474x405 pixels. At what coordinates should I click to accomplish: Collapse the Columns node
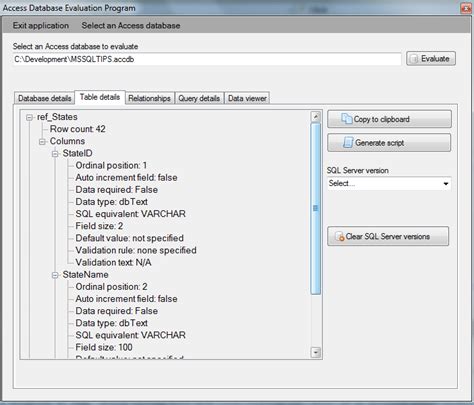click(42, 142)
